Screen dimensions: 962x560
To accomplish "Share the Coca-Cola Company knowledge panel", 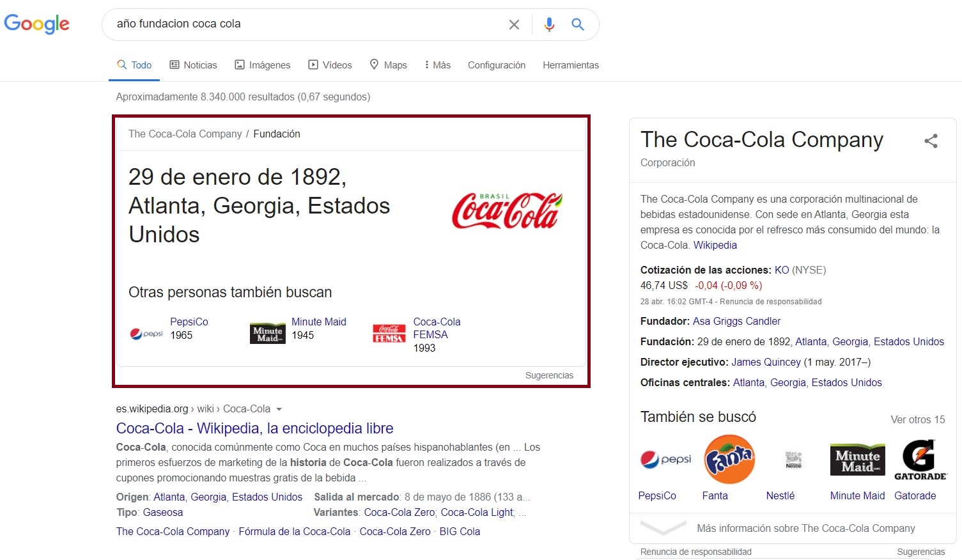I will tap(931, 141).
